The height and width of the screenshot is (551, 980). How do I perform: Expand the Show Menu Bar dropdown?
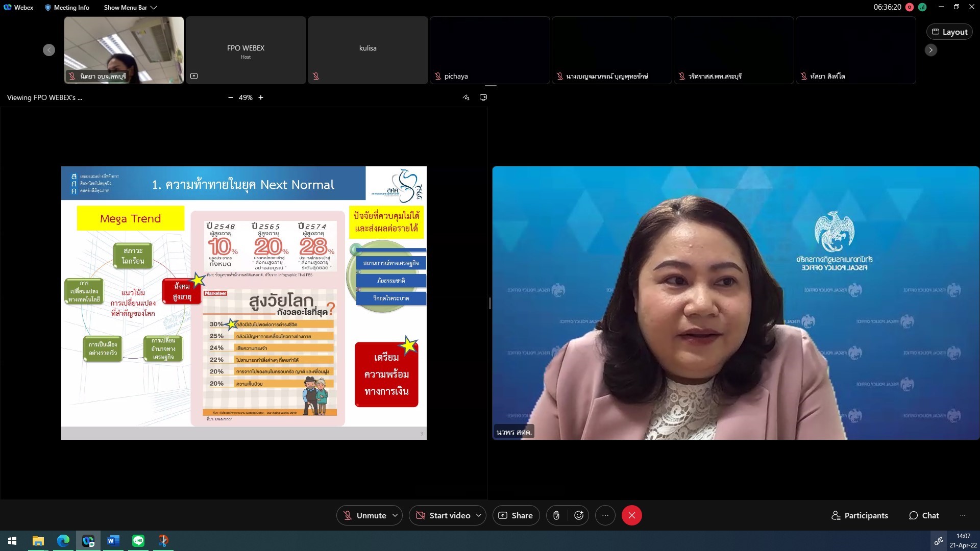click(x=130, y=7)
